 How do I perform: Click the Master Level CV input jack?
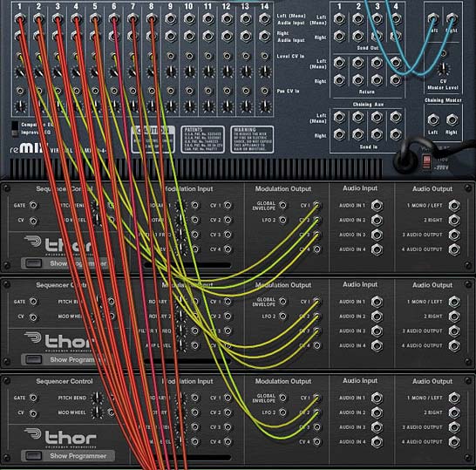(x=443, y=54)
